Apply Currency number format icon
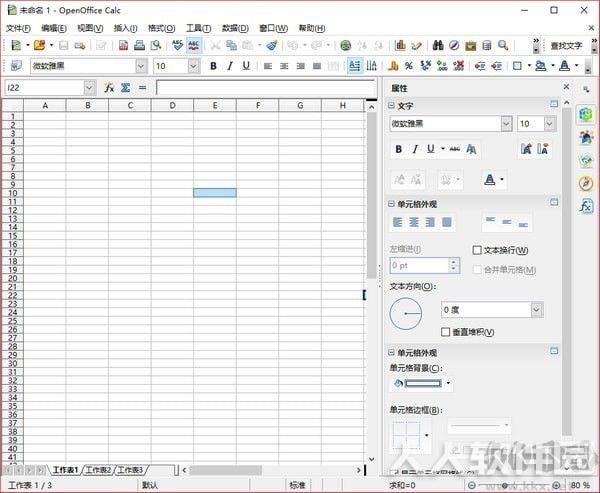Viewport: 600px width, 493px height. coord(393,66)
